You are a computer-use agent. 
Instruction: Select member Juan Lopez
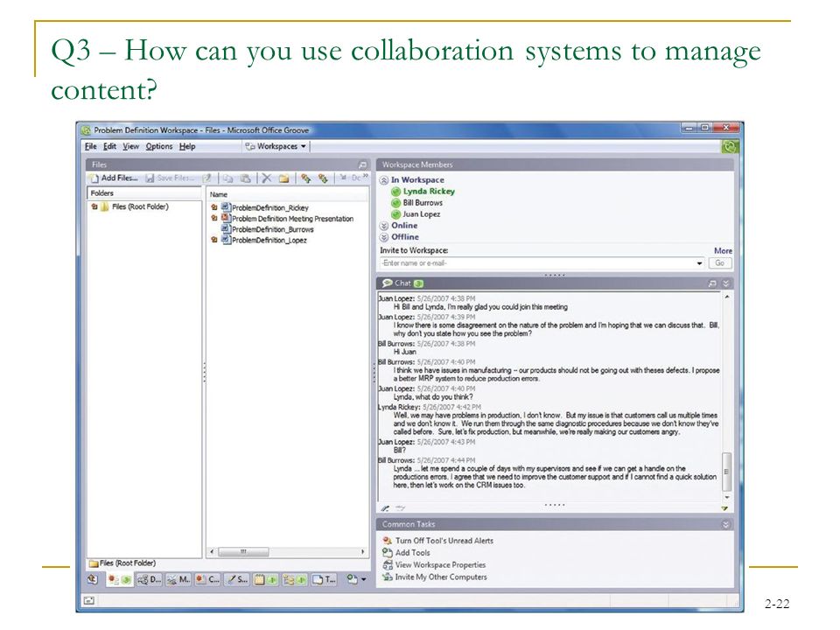coord(422,213)
